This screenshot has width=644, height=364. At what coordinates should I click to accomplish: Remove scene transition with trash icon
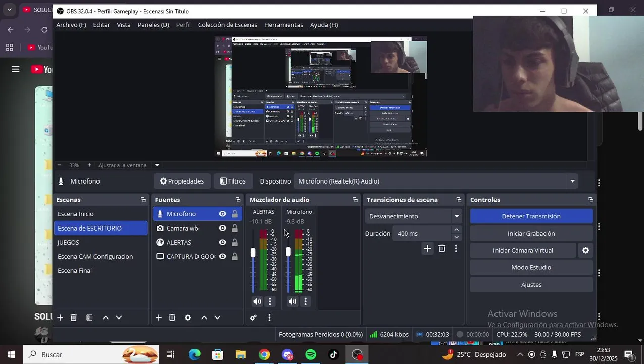[x=442, y=248]
